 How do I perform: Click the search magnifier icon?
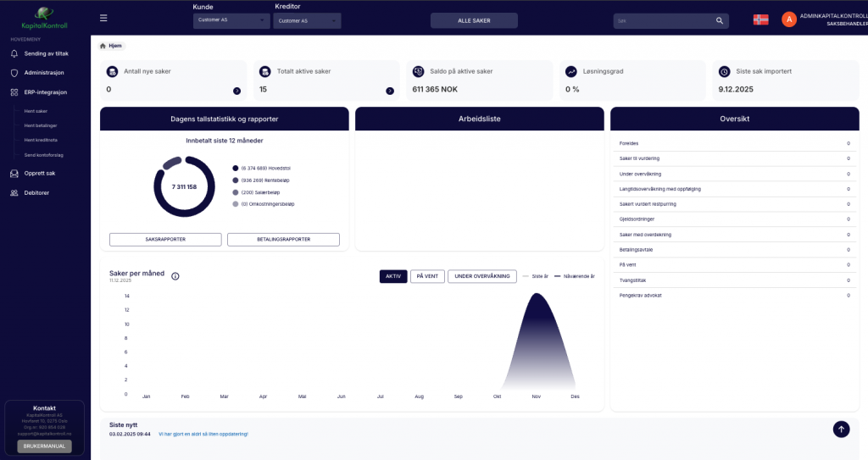pos(719,20)
